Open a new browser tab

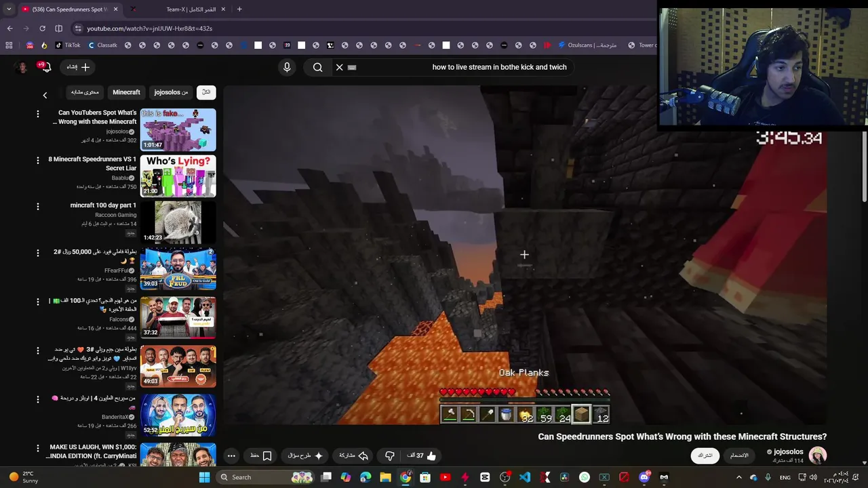click(x=239, y=9)
